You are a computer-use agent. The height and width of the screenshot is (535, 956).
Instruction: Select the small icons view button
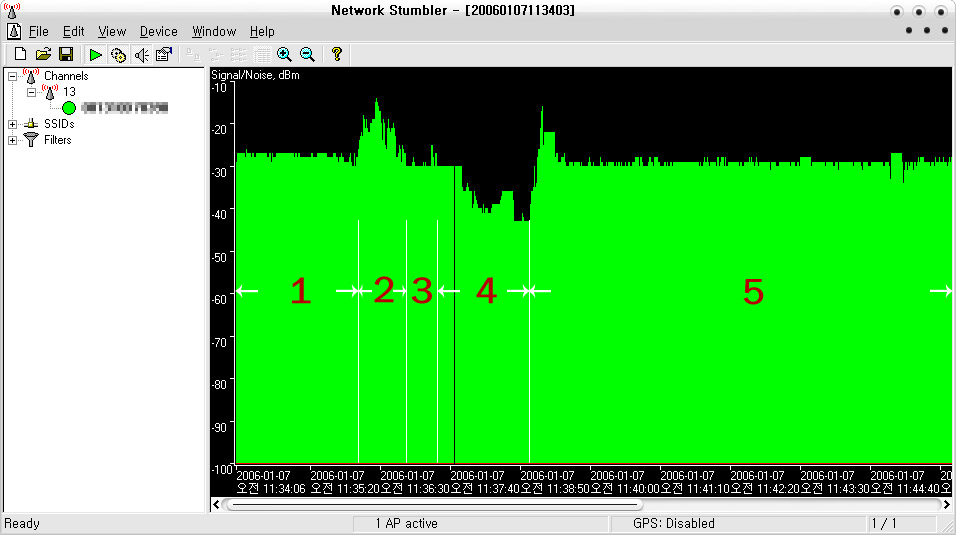[216, 55]
